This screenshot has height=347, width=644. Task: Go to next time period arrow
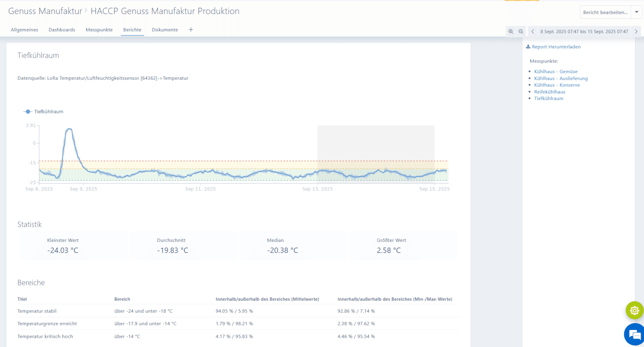[x=636, y=31]
